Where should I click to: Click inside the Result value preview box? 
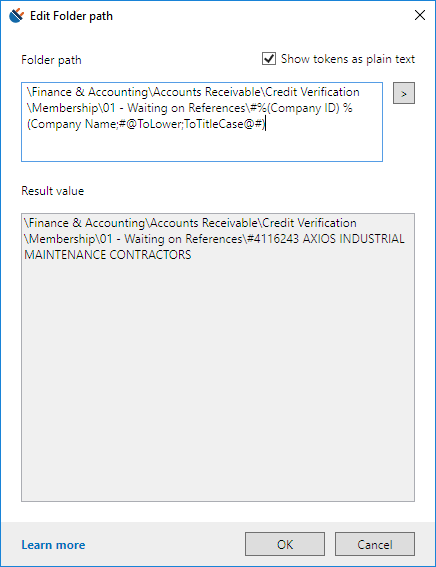(x=218, y=357)
